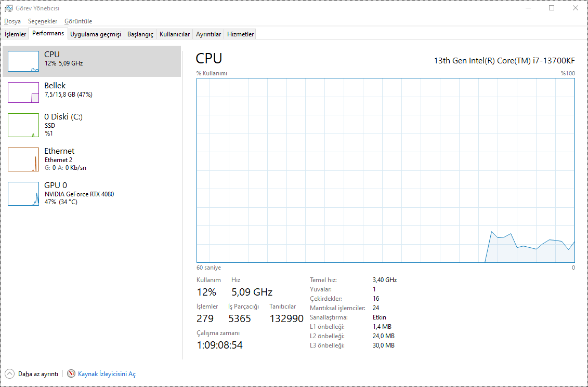Viewport: 588px width, 387px height.
Task: Click the large CPU usage graph
Action: [385, 170]
